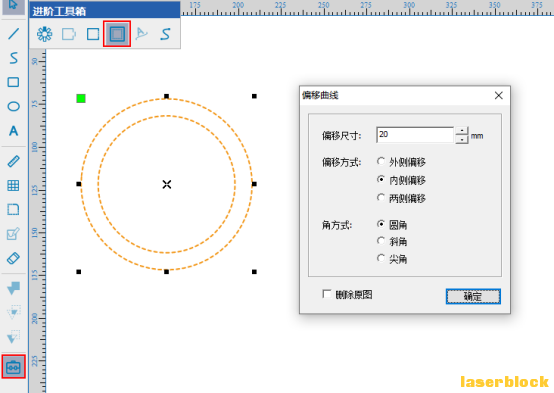
Task: Open the advanced toolbox icon
Action: click(x=13, y=367)
